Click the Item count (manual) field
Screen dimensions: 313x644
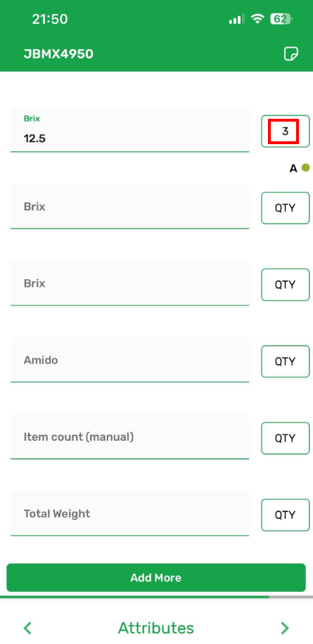coord(130,437)
